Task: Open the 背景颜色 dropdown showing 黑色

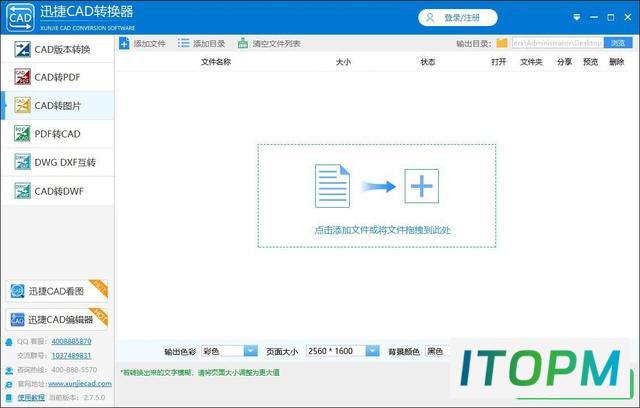Action: pos(437,351)
